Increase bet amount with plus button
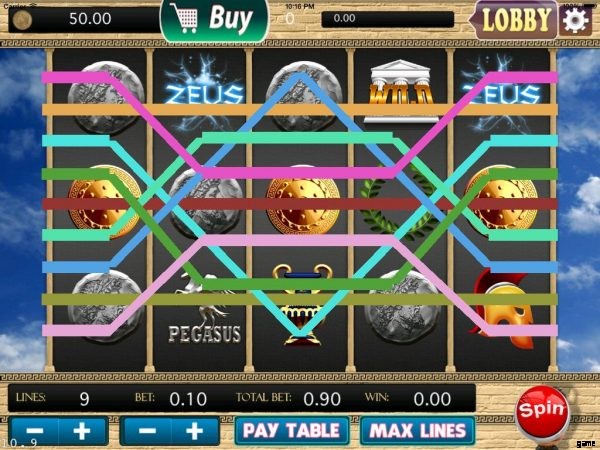Screen dimensions: 600x450 tap(194, 431)
